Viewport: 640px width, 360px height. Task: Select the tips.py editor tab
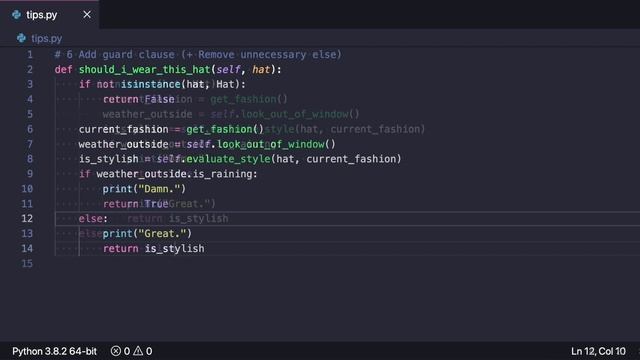pos(49,15)
